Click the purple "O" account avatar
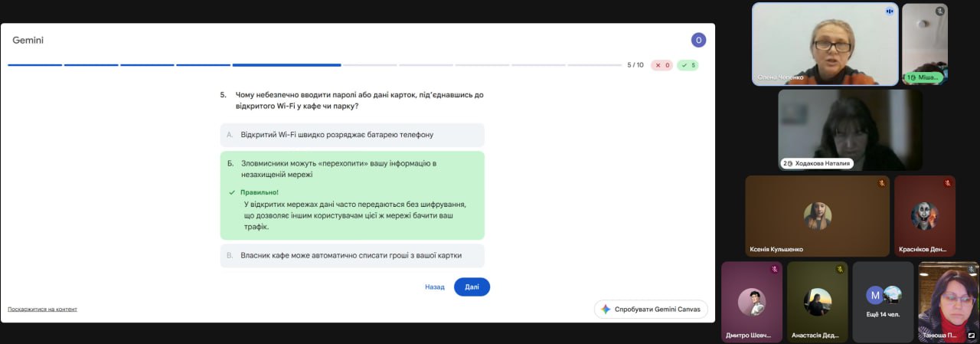 pos(698,41)
